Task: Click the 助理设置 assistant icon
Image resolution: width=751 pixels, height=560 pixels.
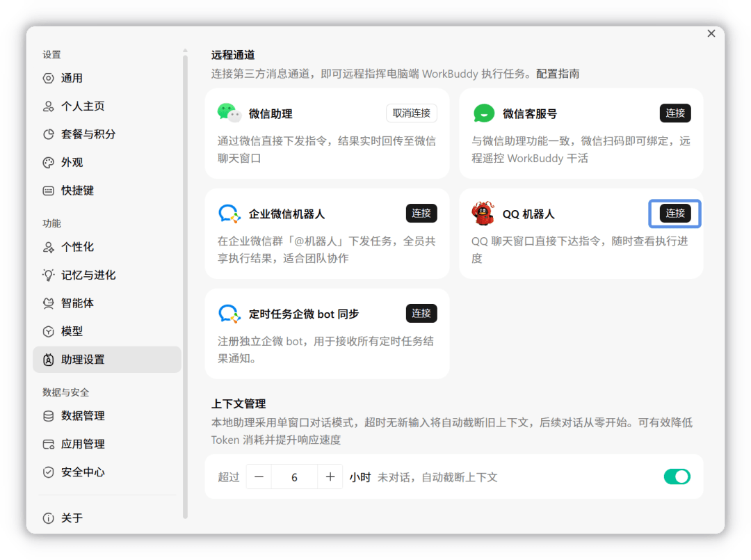Action: pos(49,360)
